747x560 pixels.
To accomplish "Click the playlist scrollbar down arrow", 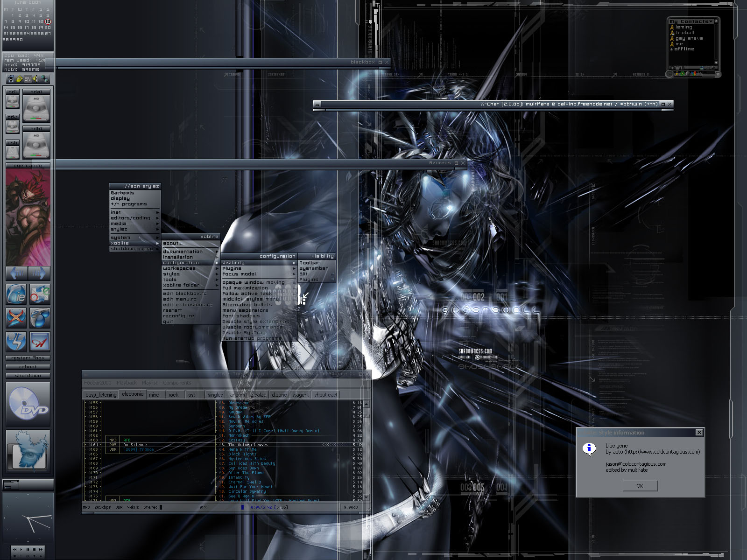I will [x=367, y=497].
